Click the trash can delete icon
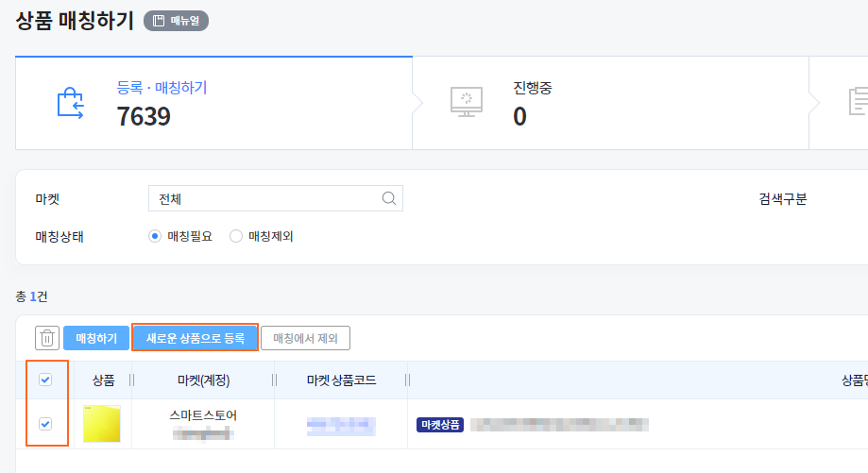 coord(47,338)
